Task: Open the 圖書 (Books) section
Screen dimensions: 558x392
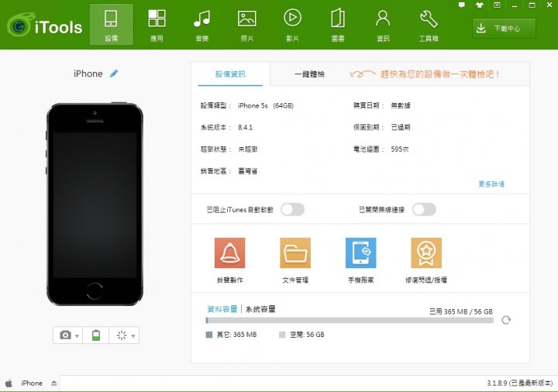Action: 338,25
